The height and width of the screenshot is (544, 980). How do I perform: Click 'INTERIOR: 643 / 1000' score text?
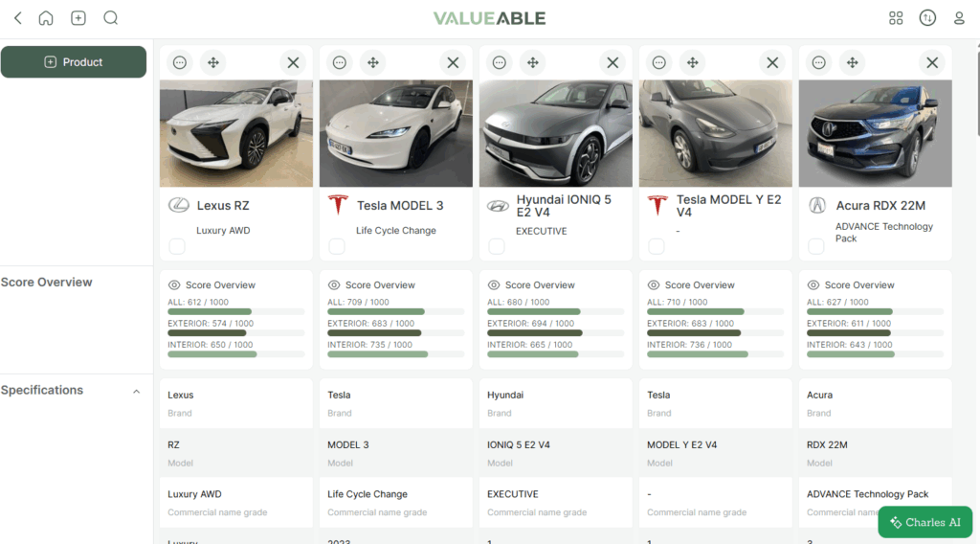tap(850, 345)
